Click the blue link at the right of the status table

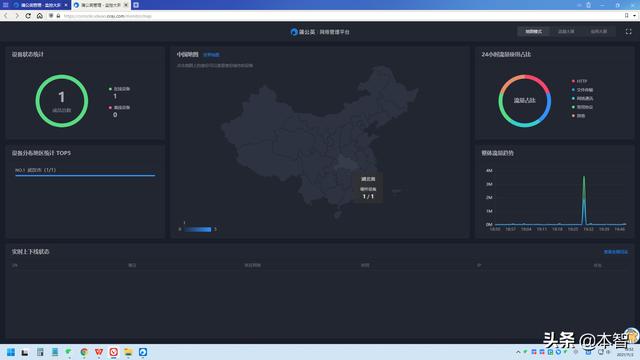[616, 252]
